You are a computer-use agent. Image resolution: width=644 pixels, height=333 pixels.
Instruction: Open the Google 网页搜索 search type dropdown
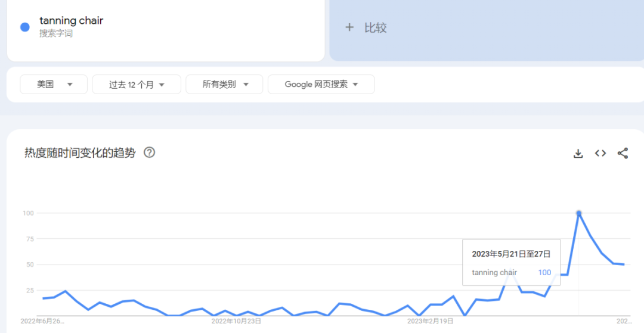click(321, 85)
